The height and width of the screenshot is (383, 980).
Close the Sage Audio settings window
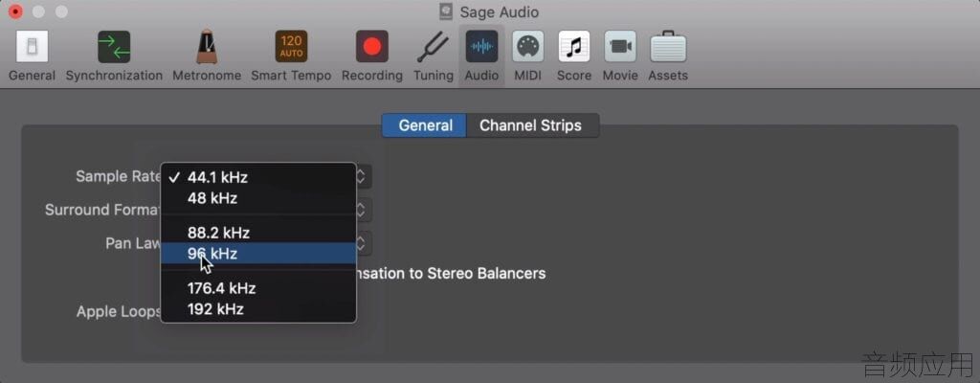tap(15, 11)
